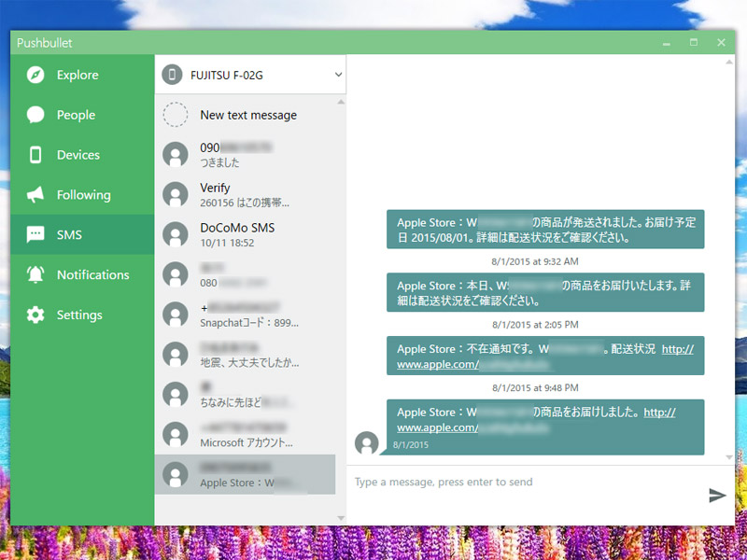Click sender avatar beside last chat message
Viewport: 747px width, 560px height.
tap(367, 442)
